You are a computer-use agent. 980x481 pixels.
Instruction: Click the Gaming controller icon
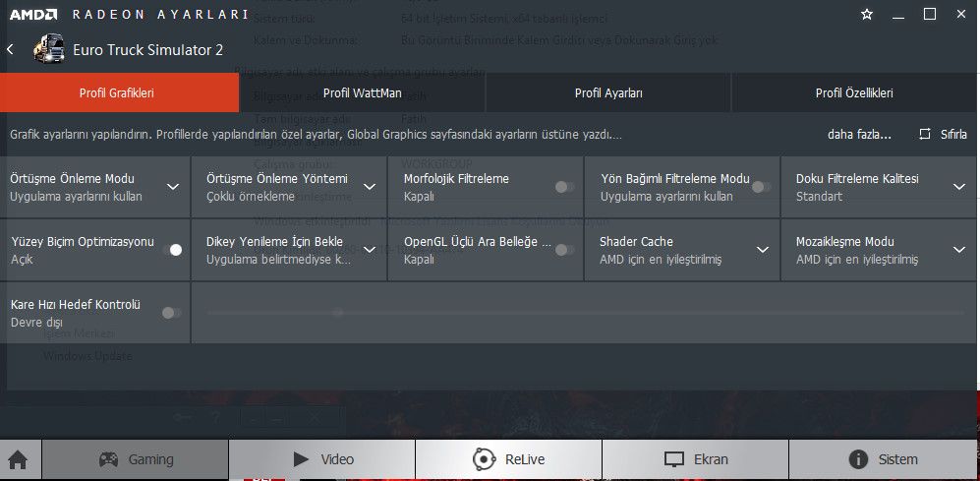[x=109, y=459]
